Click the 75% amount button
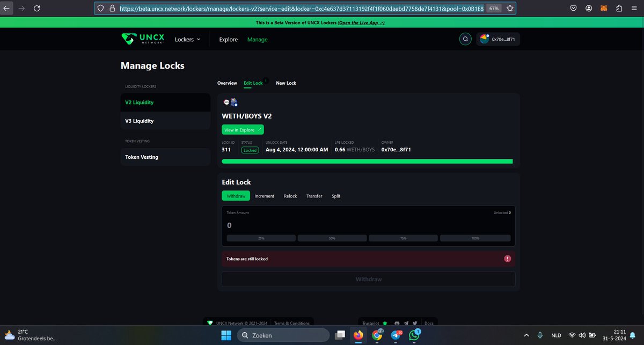The height and width of the screenshot is (345, 644). 404,238
